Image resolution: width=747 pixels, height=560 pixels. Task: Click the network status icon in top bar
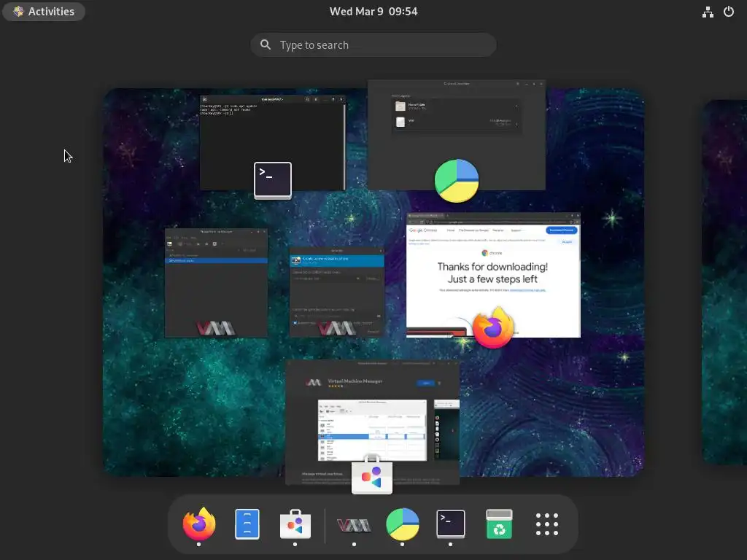pyautogui.click(x=708, y=12)
